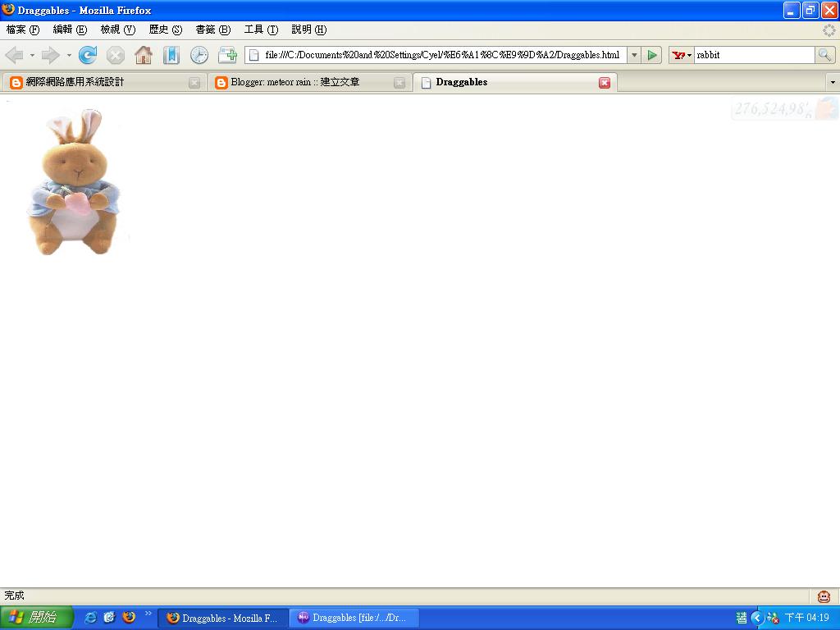840x630 pixels.
Task: Click the page icon in address bar
Action: 254,55
